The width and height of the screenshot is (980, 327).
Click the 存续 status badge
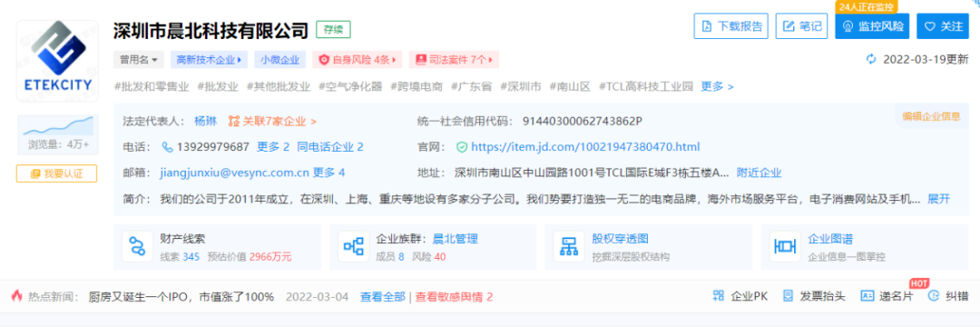click(x=333, y=29)
